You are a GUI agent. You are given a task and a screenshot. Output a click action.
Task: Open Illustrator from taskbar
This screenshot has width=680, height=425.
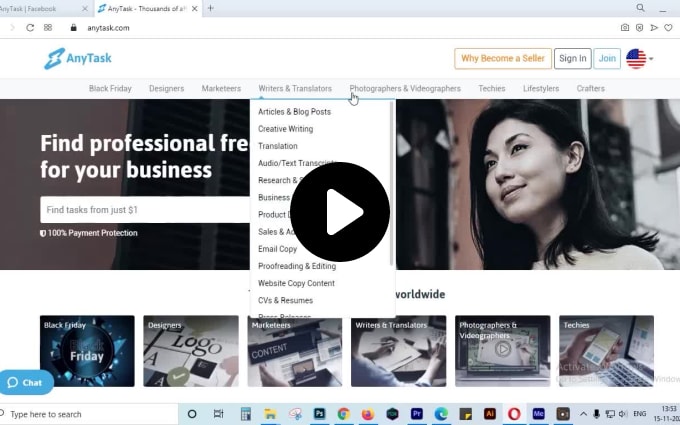[x=490, y=414]
